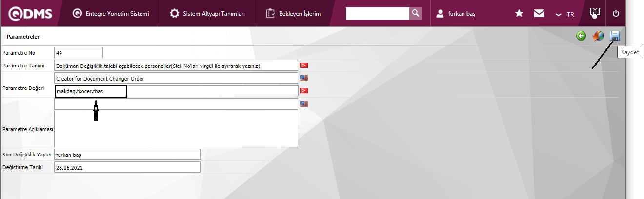Image resolution: width=644 pixels, height=199 pixels.
Task: Click the Kaydet save diskette icon
Action: tap(615, 36)
